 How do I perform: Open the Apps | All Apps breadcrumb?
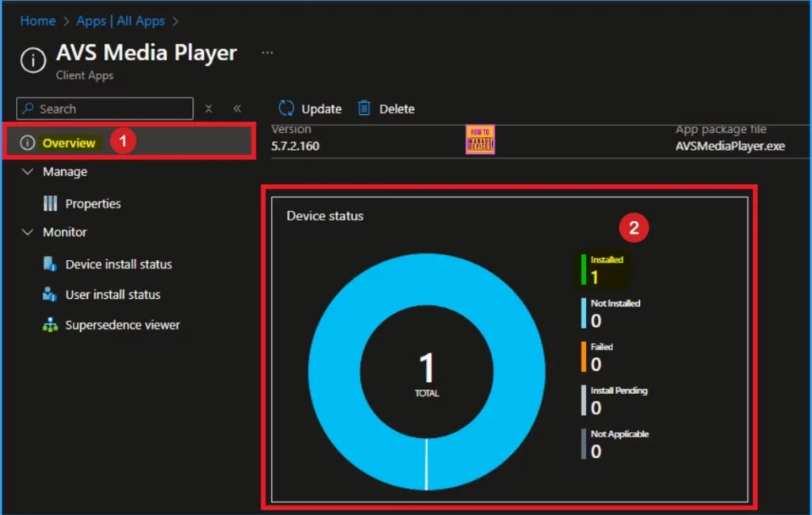point(121,21)
